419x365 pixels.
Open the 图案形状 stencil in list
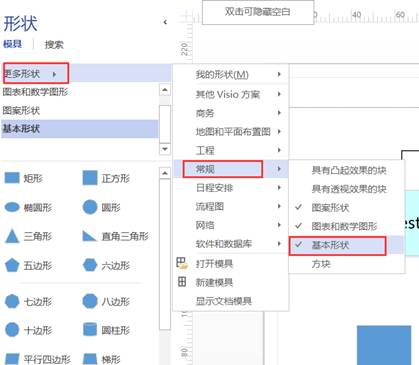pos(79,110)
